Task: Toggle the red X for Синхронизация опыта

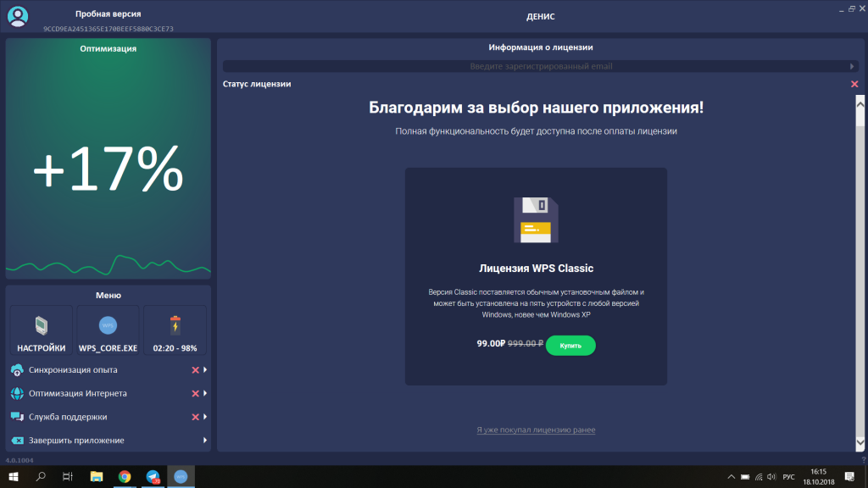Action: [x=195, y=370]
